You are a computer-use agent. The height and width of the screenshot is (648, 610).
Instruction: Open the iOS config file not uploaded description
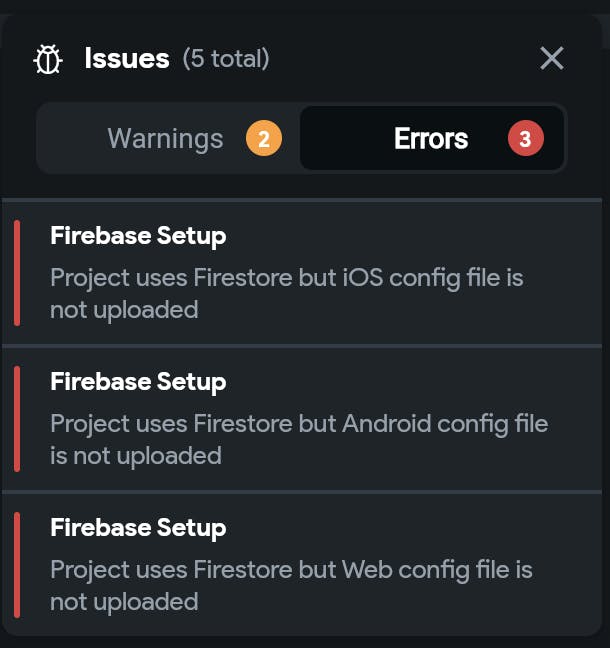pos(286,293)
